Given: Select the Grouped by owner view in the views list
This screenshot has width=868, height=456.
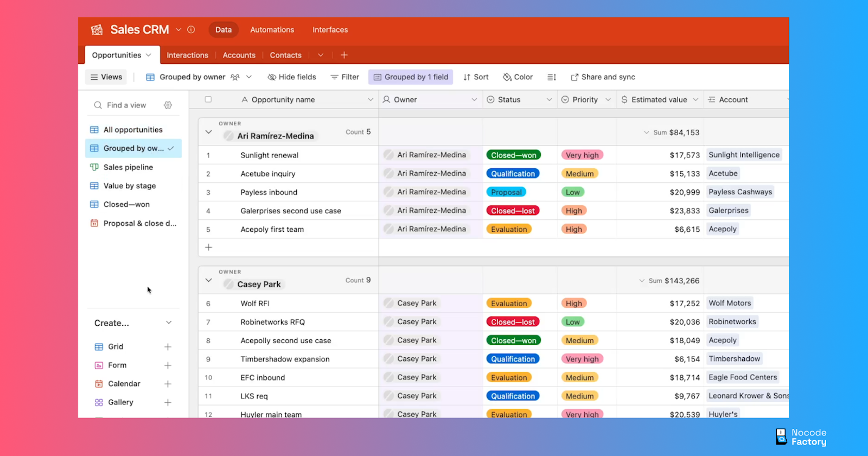Looking at the screenshot, I should tap(133, 148).
